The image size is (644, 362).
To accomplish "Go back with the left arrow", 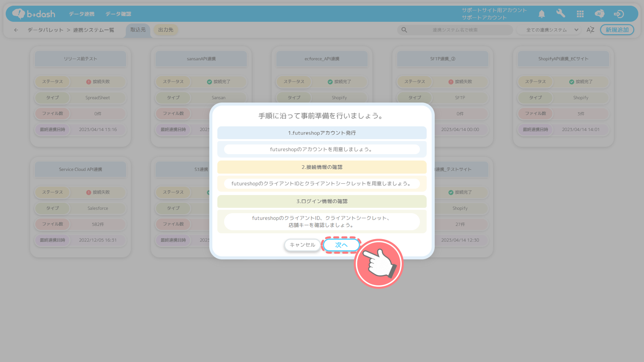I will [x=16, y=30].
